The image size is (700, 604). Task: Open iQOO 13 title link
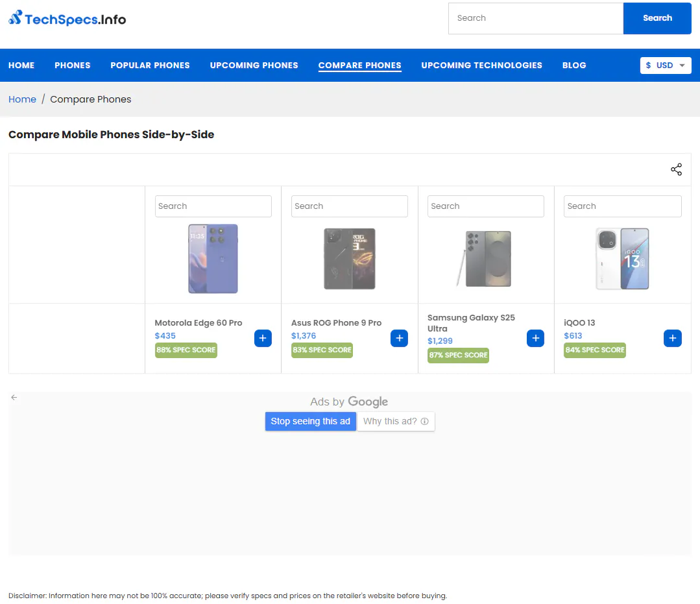[x=579, y=322]
